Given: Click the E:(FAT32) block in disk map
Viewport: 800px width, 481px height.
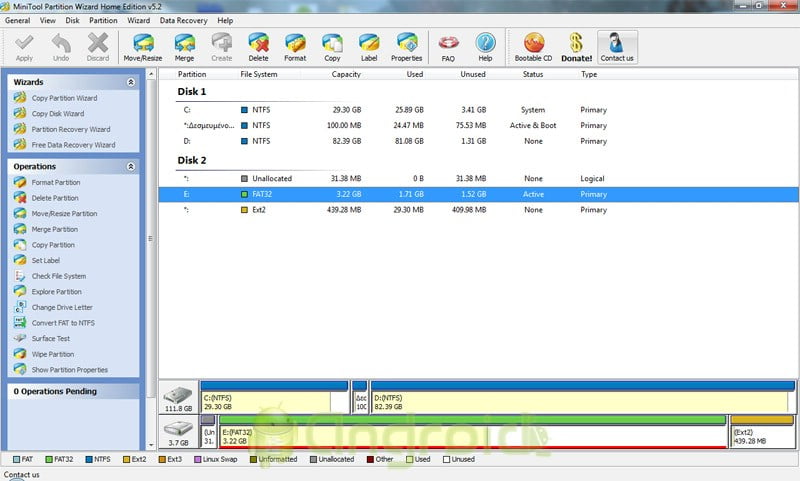Looking at the screenshot, I should click(x=472, y=432).
